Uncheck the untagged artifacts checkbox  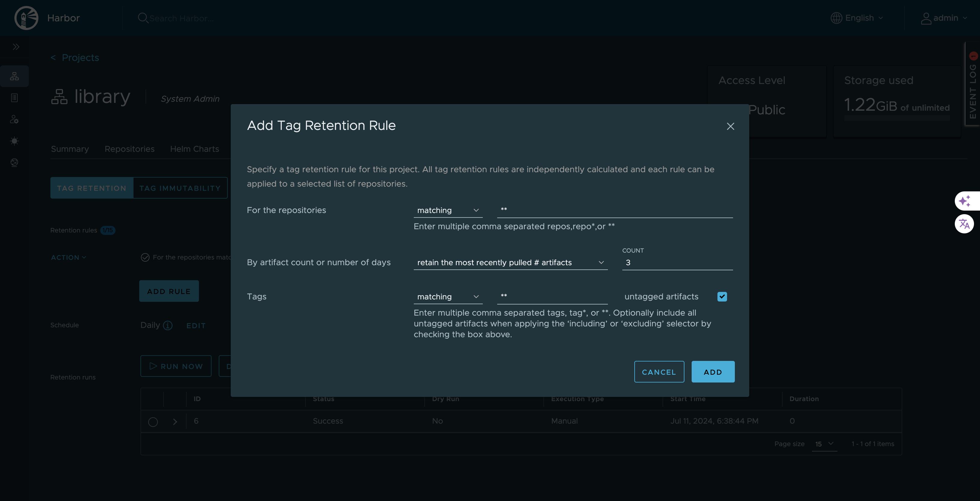(722, 297)
